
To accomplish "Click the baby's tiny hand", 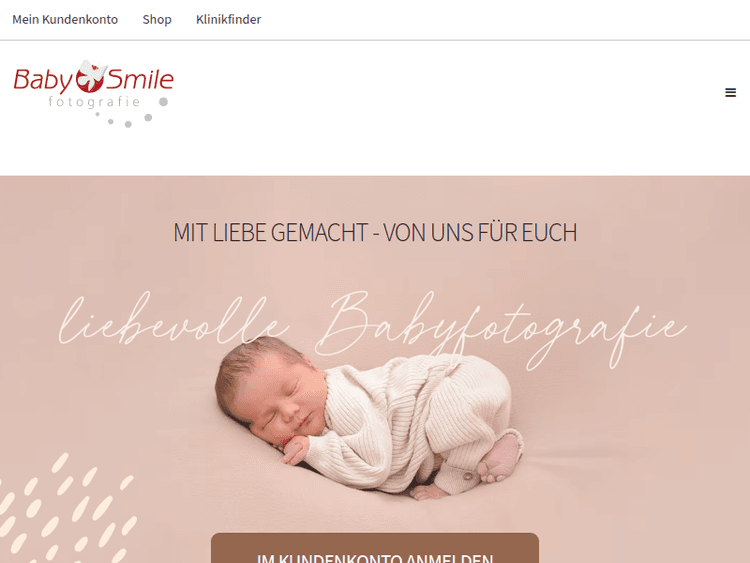I will click(x=295, y=451).
